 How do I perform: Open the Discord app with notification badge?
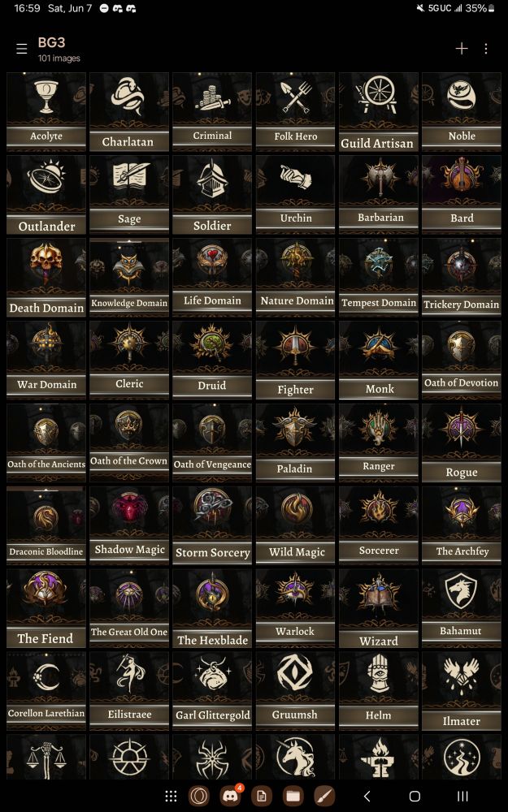pyautogui.click(x=231, y=796)
